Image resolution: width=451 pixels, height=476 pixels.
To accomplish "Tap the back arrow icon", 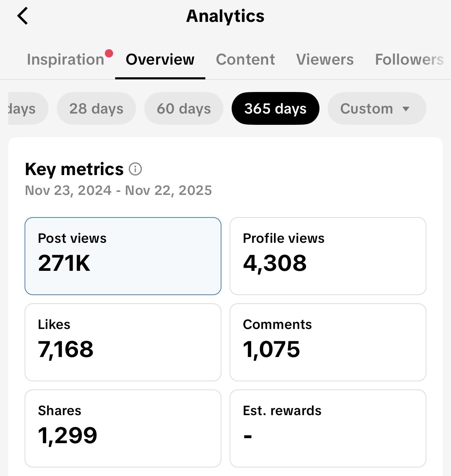I will (23, 16).
